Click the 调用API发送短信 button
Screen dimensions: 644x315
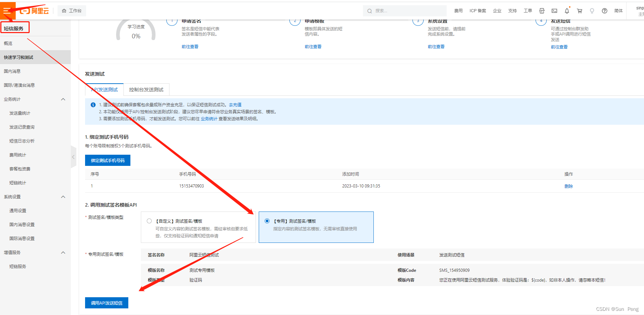pos(107,303)
